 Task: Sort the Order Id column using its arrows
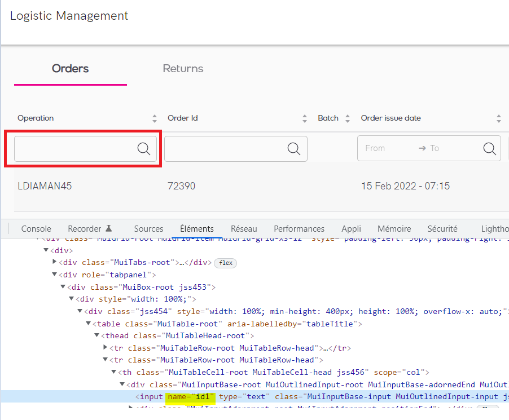click(x=305, y=118)
